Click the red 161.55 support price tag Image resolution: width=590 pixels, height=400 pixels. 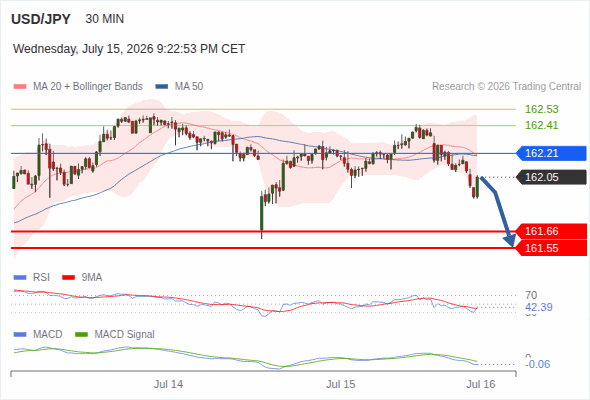coord(551,248)
